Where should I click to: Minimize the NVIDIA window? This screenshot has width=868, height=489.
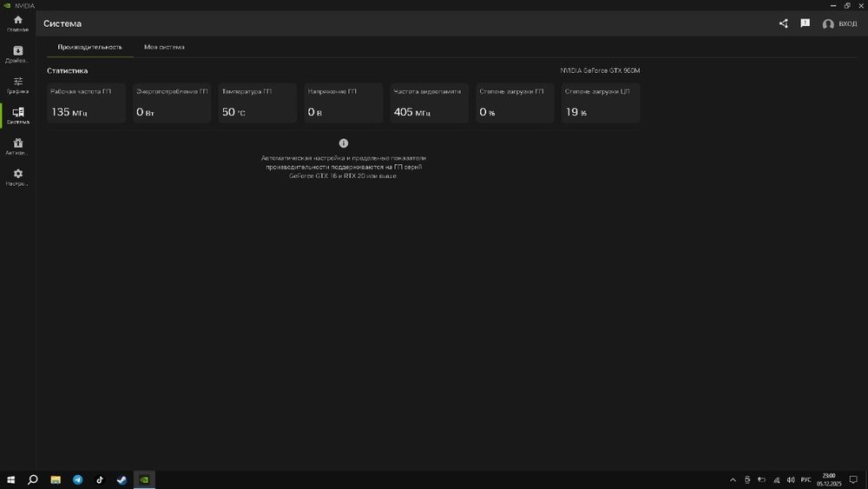[833, 5]
